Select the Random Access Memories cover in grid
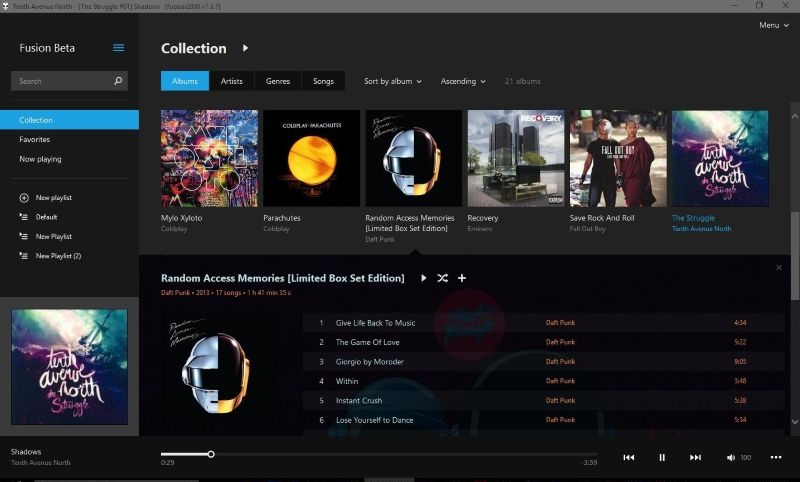 tap(413, 158)
